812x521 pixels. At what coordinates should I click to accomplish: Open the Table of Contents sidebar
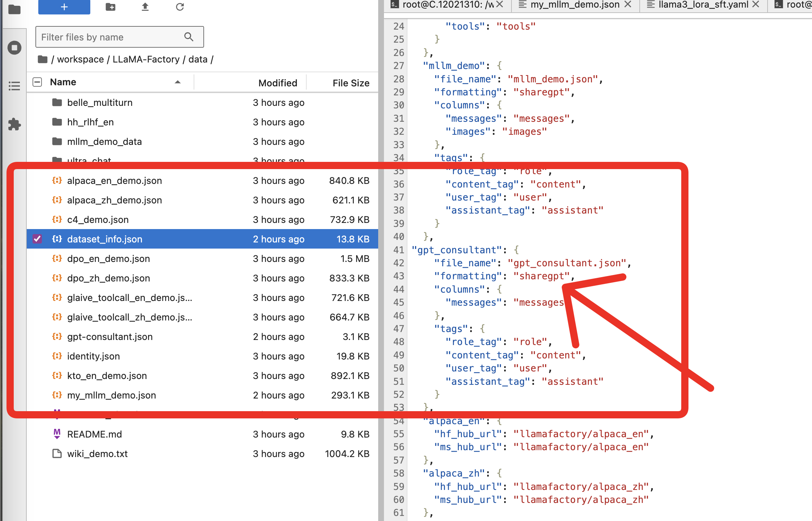coord(14,86)
